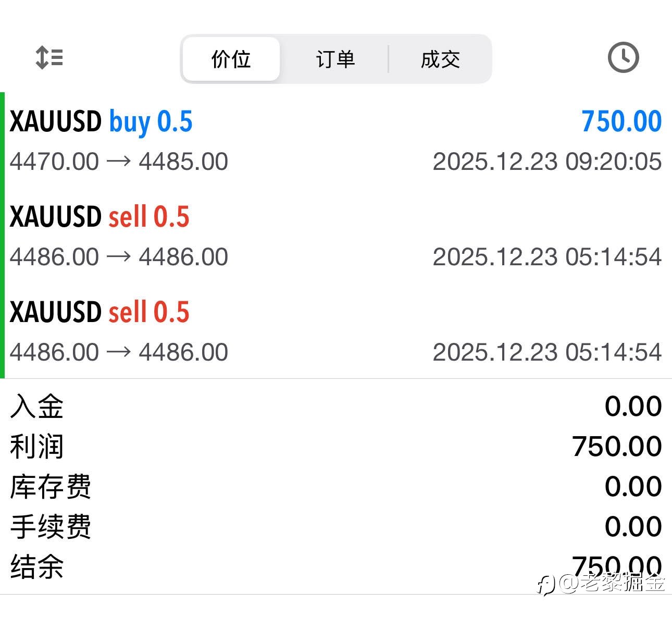This screenshot has width=672, height=617.
Task: Open the 成交 tab
Action: point(440,59)
